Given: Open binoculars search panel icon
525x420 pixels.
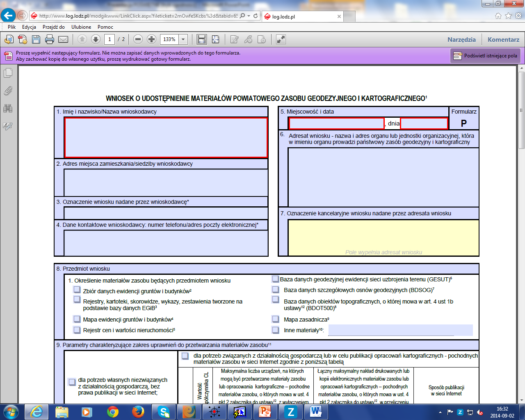Looking at the screenshot, I should [x=8, y=108].
